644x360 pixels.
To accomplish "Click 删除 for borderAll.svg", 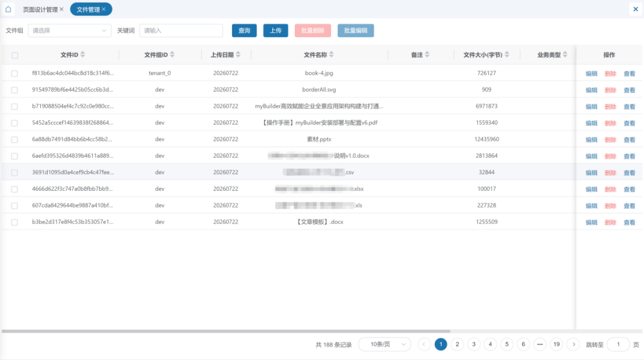I will (610, 90).
